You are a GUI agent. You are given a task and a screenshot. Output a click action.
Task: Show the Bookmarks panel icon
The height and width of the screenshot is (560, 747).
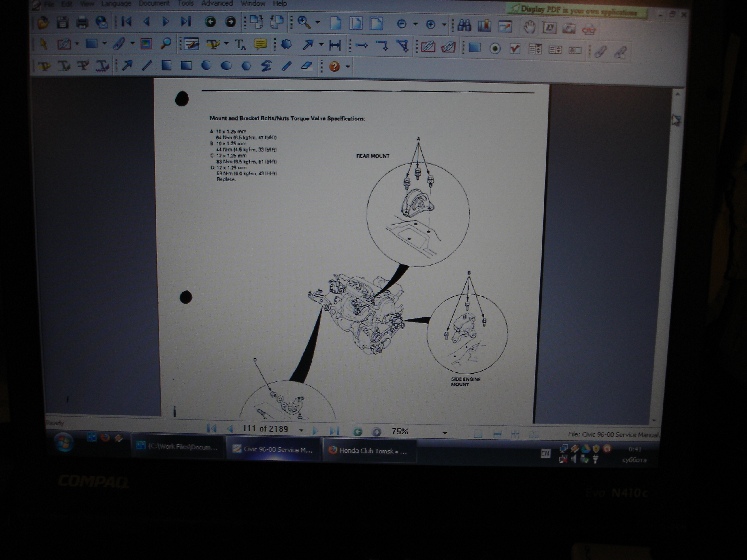[x=484, y=26]
